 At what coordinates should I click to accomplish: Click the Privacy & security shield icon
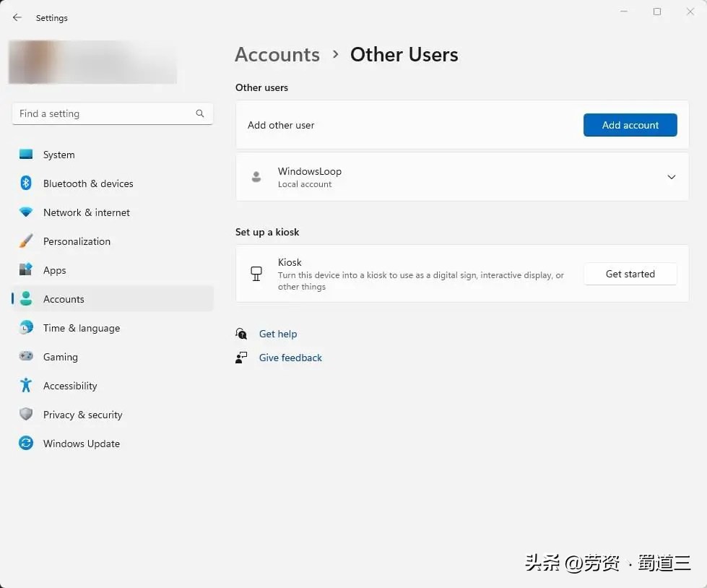(26, 415)
